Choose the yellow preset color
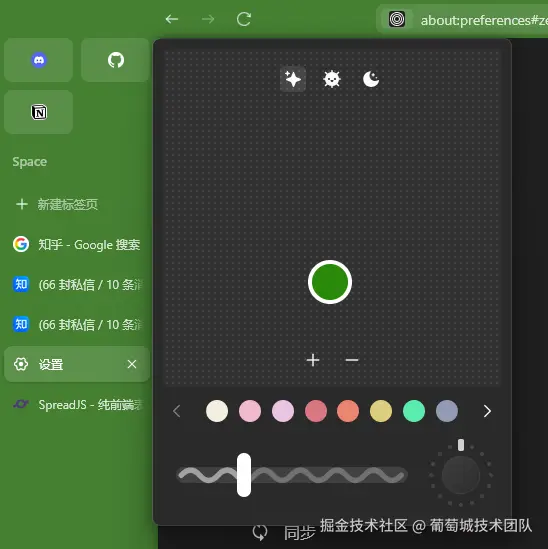 [381, 411]
